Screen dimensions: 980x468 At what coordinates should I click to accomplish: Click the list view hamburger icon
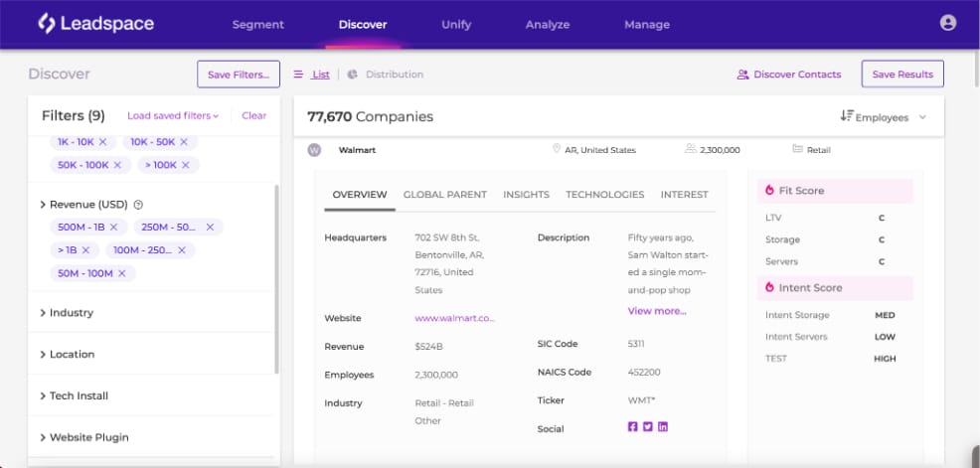point(298,75)
